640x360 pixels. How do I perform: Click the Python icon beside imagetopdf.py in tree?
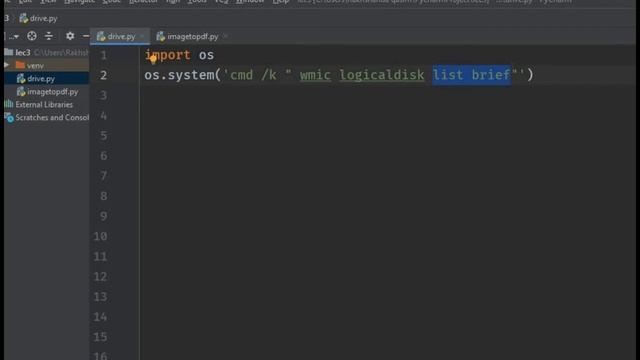pos(21,91)
